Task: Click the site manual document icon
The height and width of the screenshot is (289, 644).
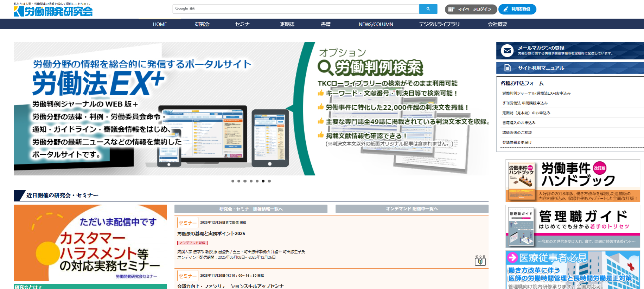Action: [507, 68]
